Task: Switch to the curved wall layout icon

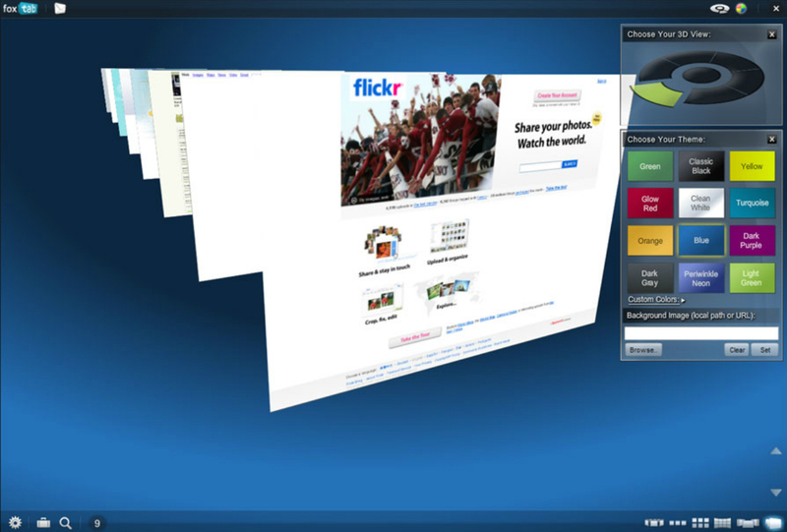Action: pos(722,523)
